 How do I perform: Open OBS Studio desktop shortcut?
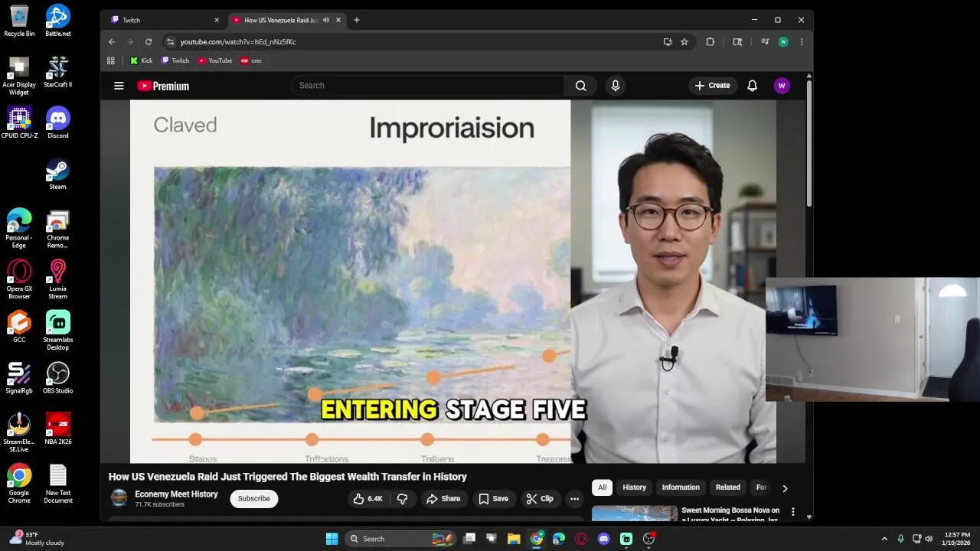pyautogui.click(x=58, y=377)
